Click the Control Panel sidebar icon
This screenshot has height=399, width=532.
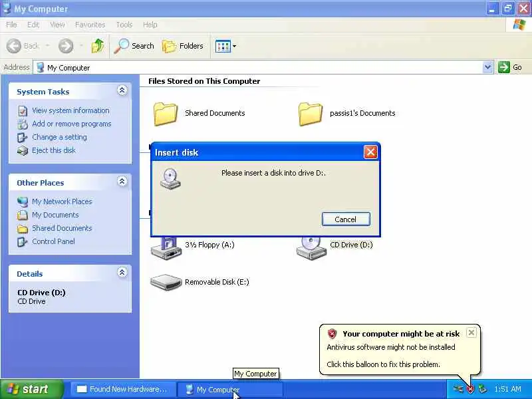tap(23, 241)
